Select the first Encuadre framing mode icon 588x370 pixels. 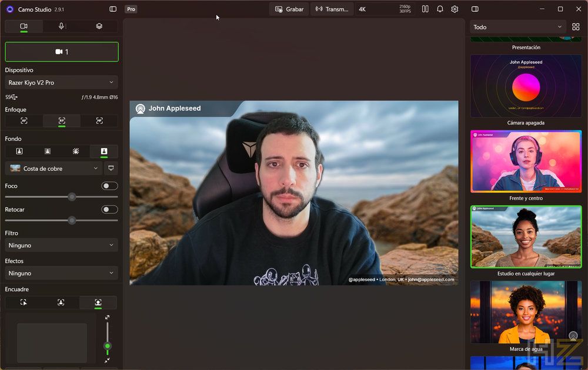coord(24,302)
